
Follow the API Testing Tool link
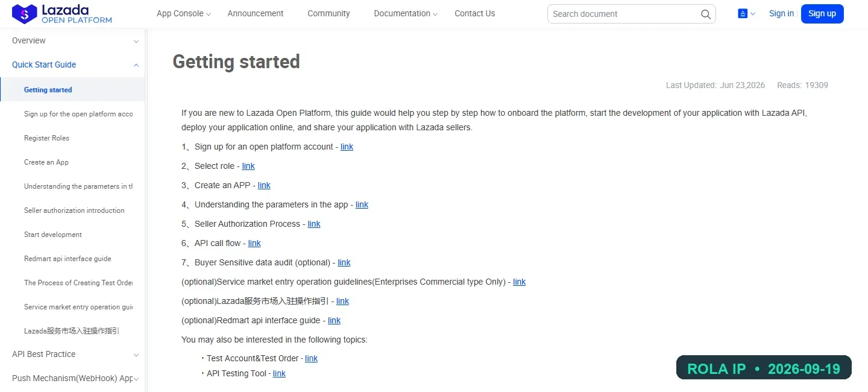[279, 373]
